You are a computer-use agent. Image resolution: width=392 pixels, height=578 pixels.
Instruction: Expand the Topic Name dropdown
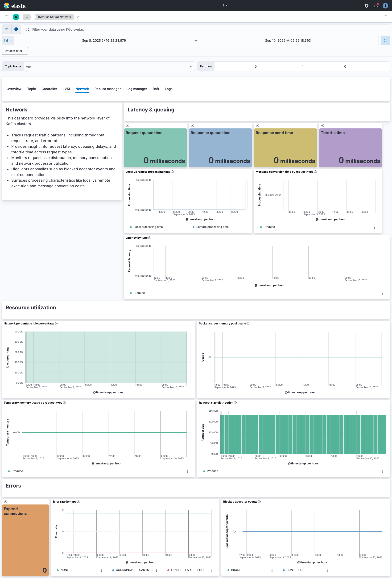pyautogui.click(x=191, y=66)
